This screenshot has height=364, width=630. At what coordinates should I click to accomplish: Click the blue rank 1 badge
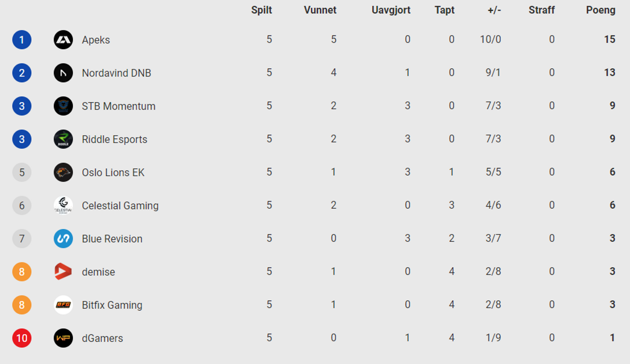[22, 40]
